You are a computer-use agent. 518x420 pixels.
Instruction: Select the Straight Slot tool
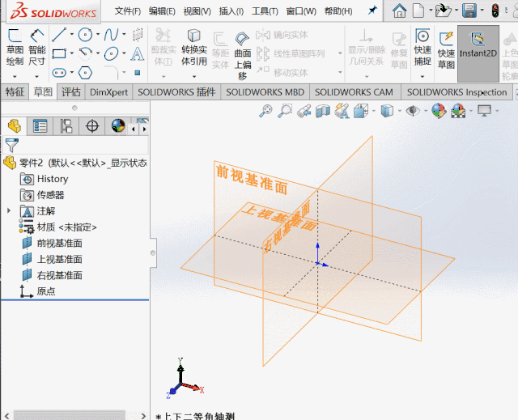point(59,72)
